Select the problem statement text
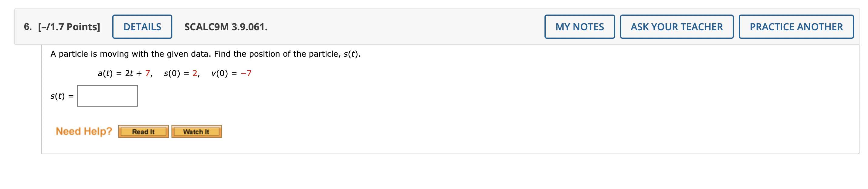The width and height of the screenshot is (868, 189). tap(205, 53)
